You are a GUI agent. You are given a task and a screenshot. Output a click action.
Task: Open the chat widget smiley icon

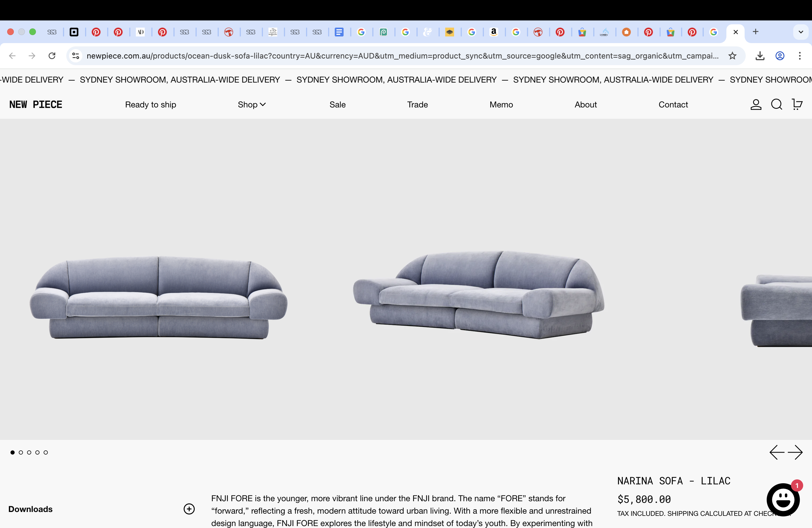[x=783, y=500]
